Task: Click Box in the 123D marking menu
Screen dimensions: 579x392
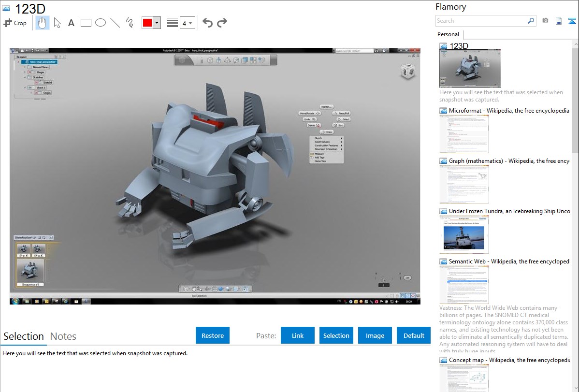Action: (339, 125)
